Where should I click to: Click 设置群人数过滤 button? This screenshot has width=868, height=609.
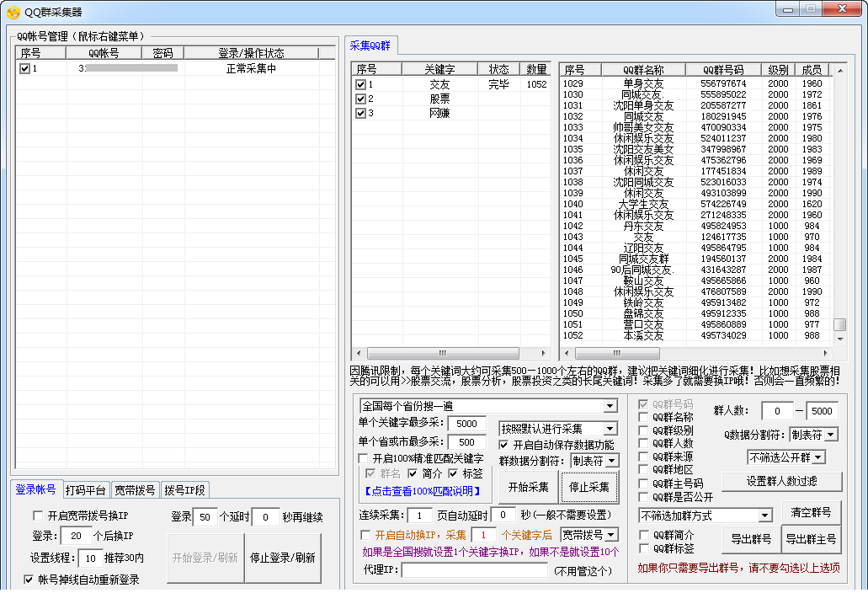click(x=781, y=481)
